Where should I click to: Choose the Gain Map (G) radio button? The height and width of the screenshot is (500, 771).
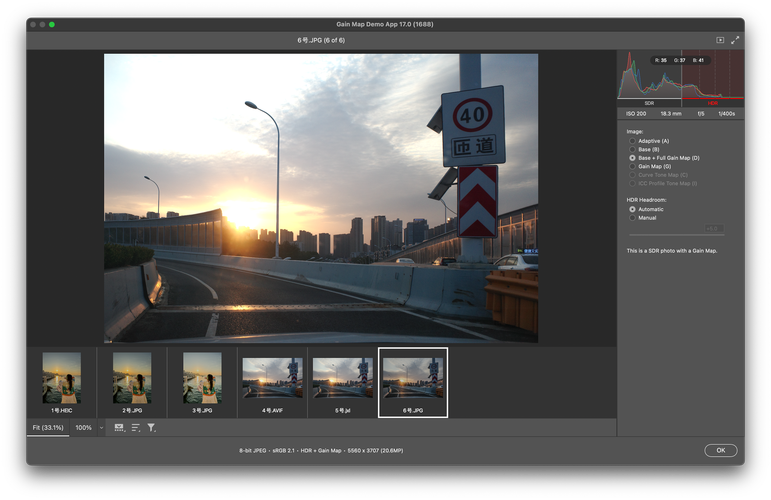coord(632,166)
